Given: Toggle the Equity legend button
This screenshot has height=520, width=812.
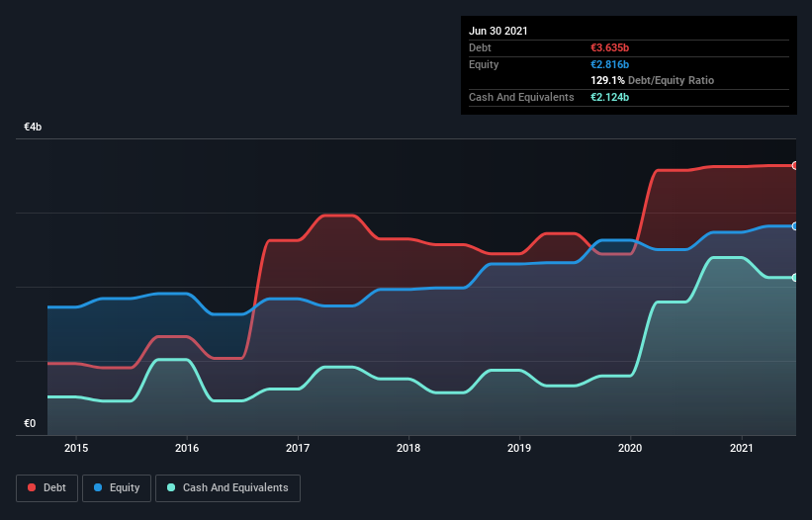Looking at the screenshot, I should pos(117,488).
